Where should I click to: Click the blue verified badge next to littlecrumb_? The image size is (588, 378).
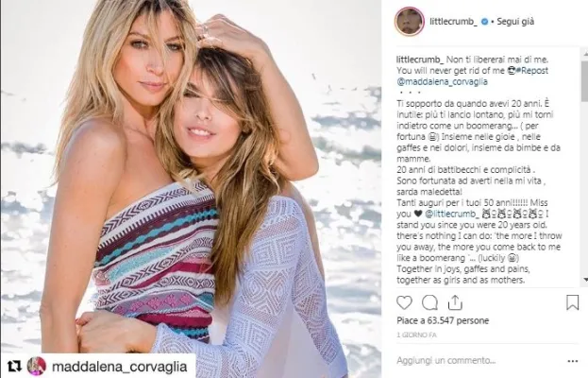(x=484, y=22)
